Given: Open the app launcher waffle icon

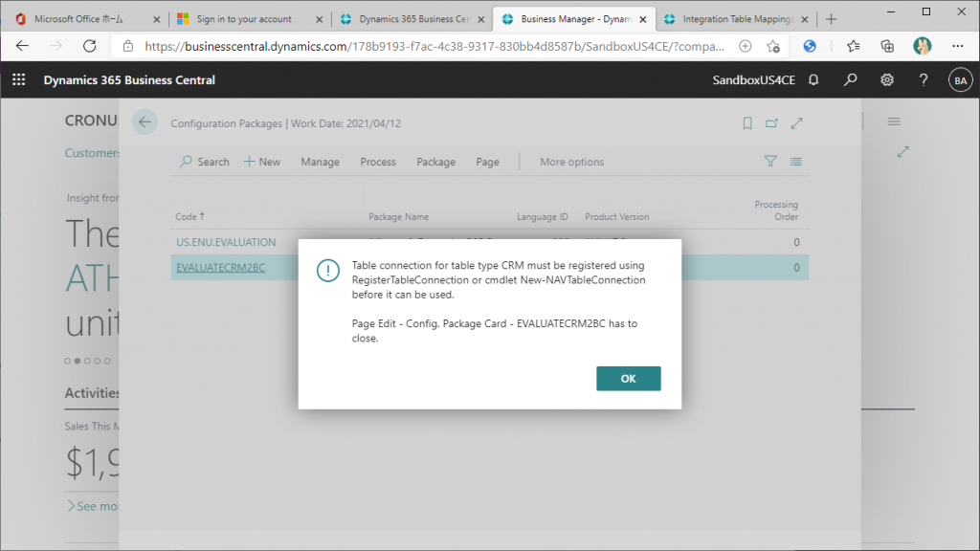Looking at the screenshot, I should pyautogui.click(x=19, y=80).
